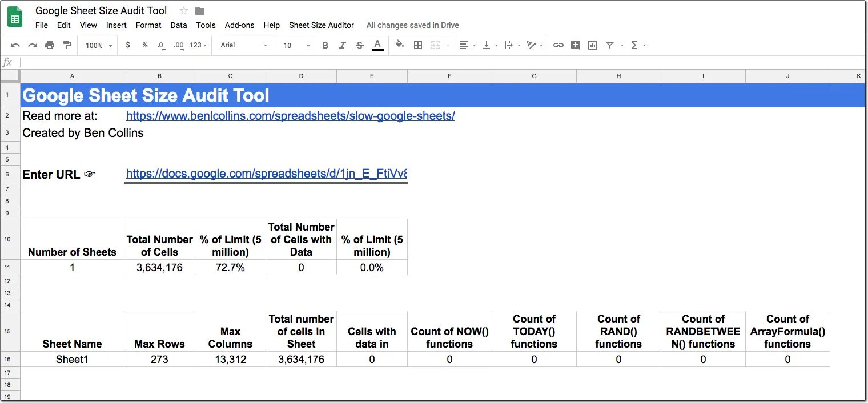Open the Data menu

point(179,25)
